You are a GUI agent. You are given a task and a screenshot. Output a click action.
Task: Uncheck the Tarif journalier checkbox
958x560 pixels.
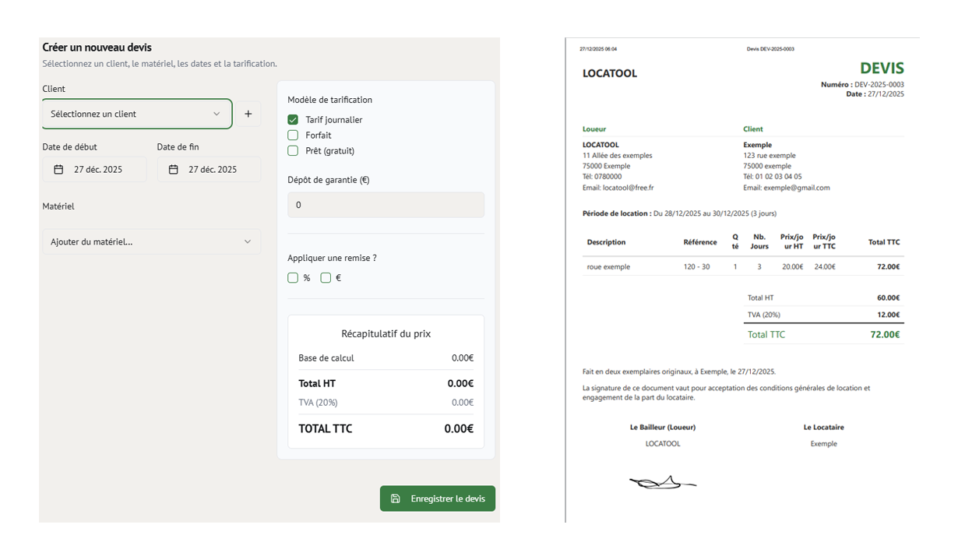coord(293,120)
